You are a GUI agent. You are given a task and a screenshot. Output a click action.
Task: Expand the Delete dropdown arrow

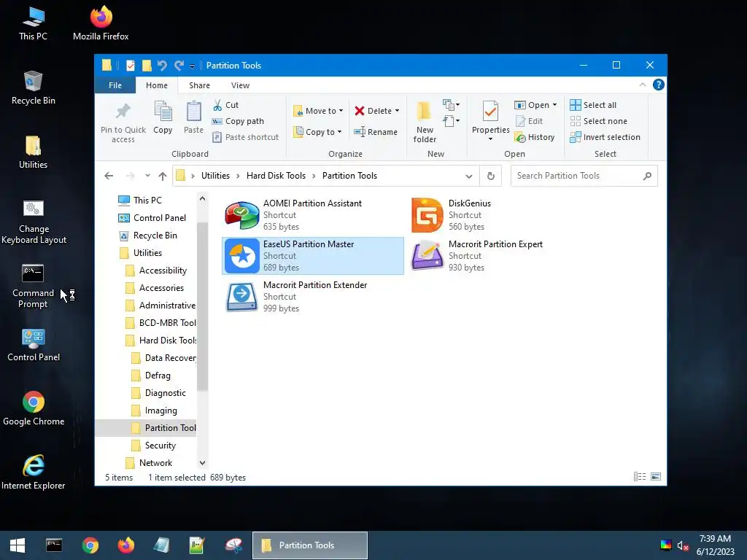[397, 111]
